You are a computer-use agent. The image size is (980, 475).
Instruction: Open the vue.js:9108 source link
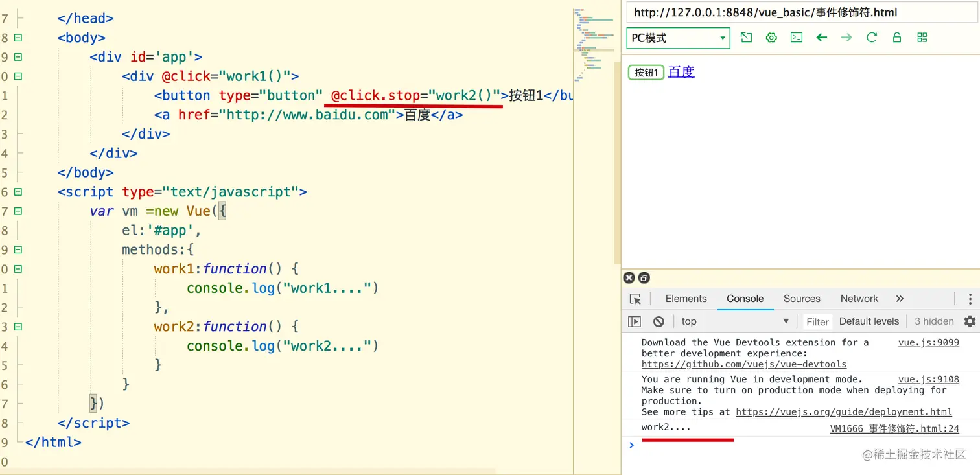point(928,379)
